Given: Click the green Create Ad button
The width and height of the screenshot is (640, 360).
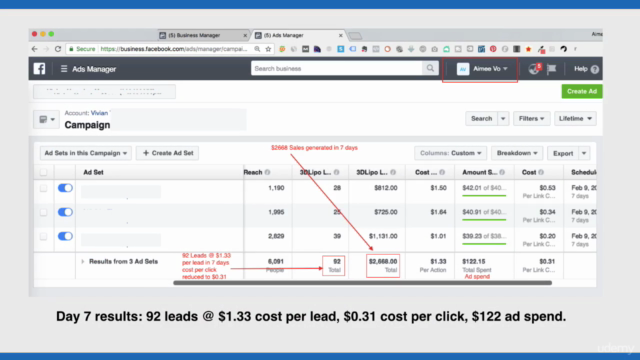Looking at the screenshot, I should (x=582, y=91).
